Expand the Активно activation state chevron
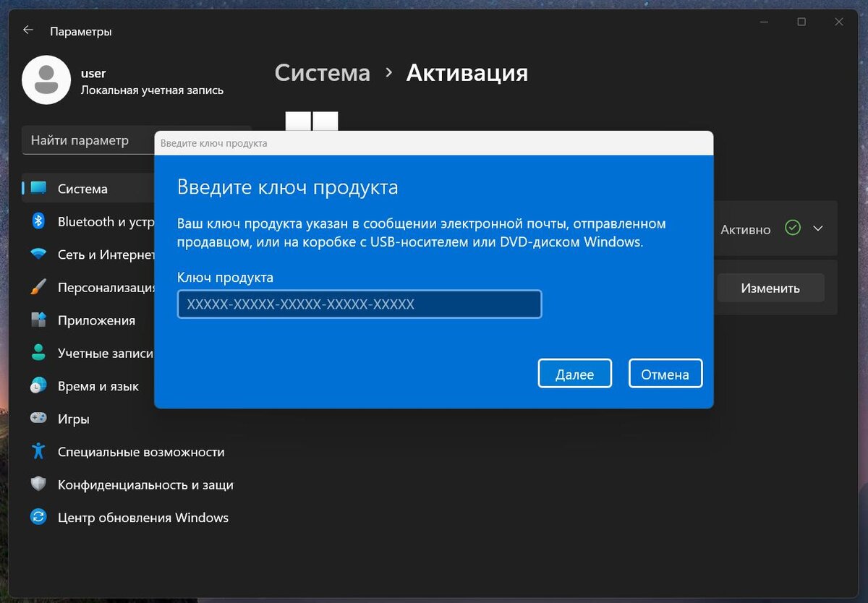Image resolution: width=868 pixels, height=603 pixels. (818, 228)
